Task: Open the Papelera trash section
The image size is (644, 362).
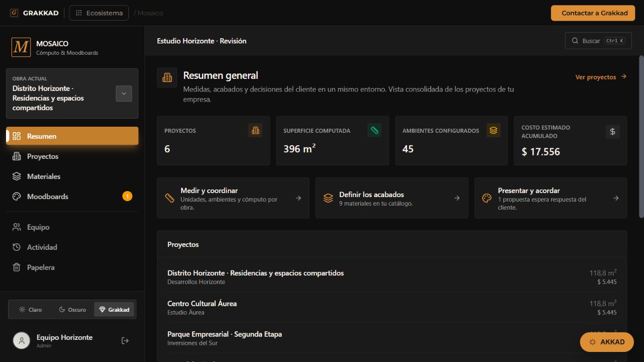Action: pos(72,267)
